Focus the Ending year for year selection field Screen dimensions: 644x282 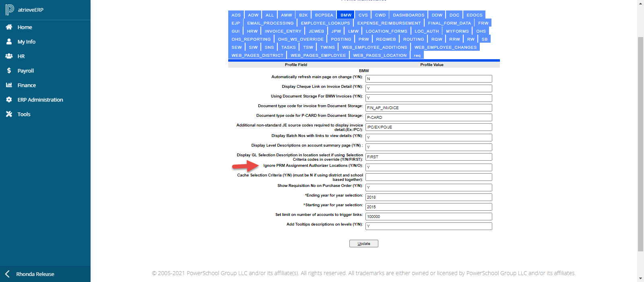[x=428, y=197]
